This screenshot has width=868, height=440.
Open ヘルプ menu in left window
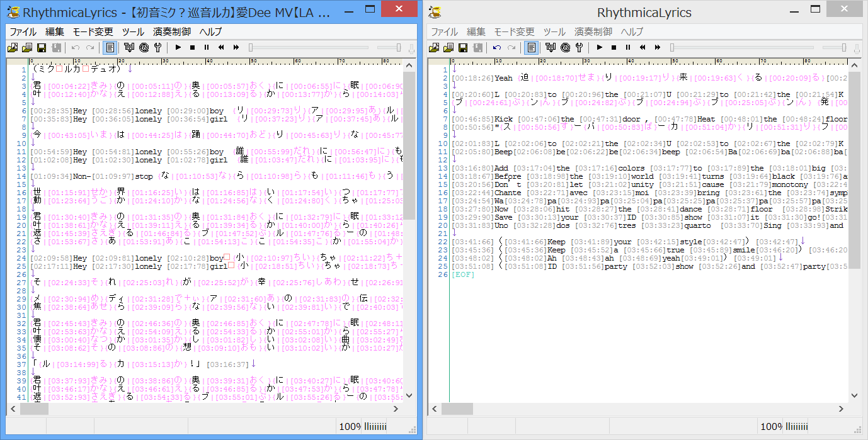(210, 31)
